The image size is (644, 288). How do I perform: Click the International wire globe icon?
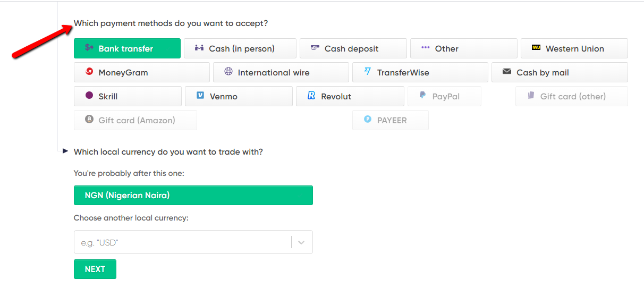point(228,72)
